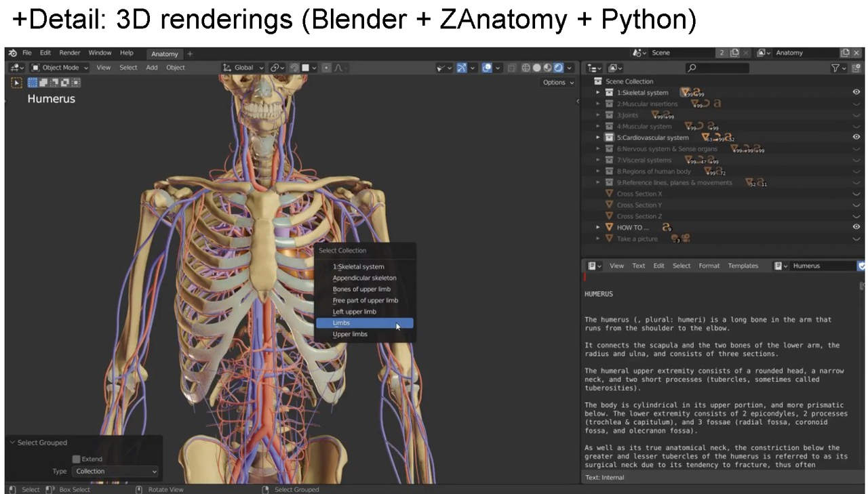868x494 pixels.
Task: Click the outliner search field
Action: click(x=717, y=68)
